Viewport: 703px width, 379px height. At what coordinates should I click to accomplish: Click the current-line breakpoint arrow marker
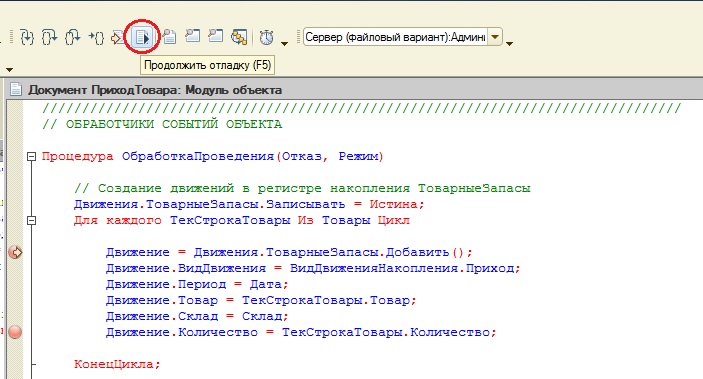(15, 253)
